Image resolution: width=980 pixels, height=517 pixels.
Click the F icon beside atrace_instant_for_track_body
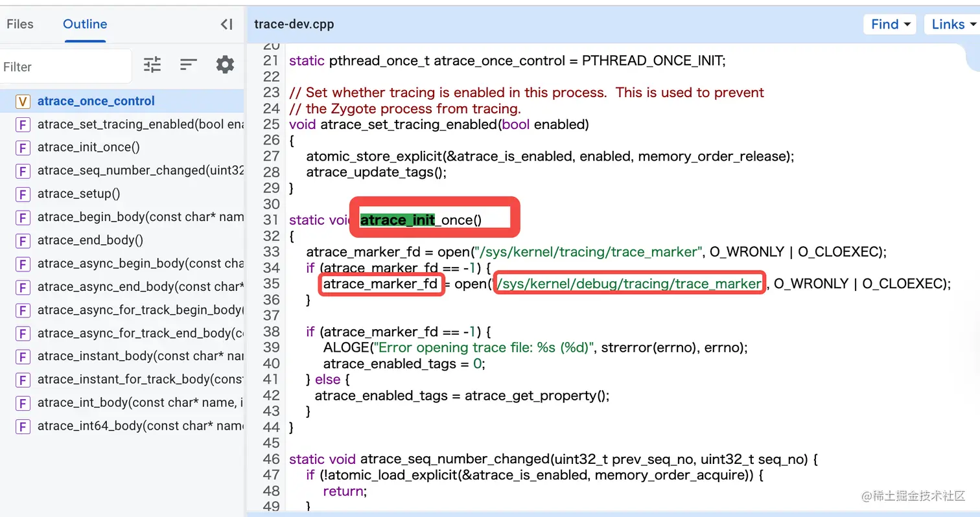(23, 380)
